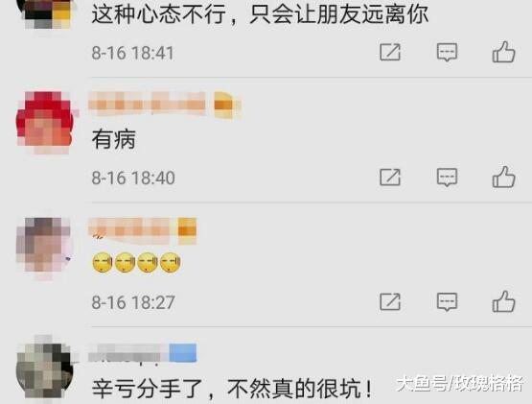
Task: Open the avatar beside the emoji comment
Action: coord(44,247)
